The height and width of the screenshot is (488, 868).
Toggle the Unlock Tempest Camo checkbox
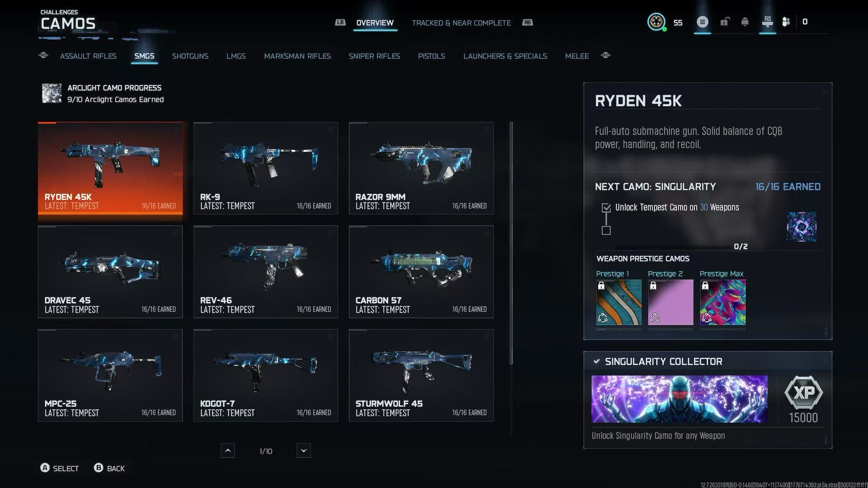(606, 208)
